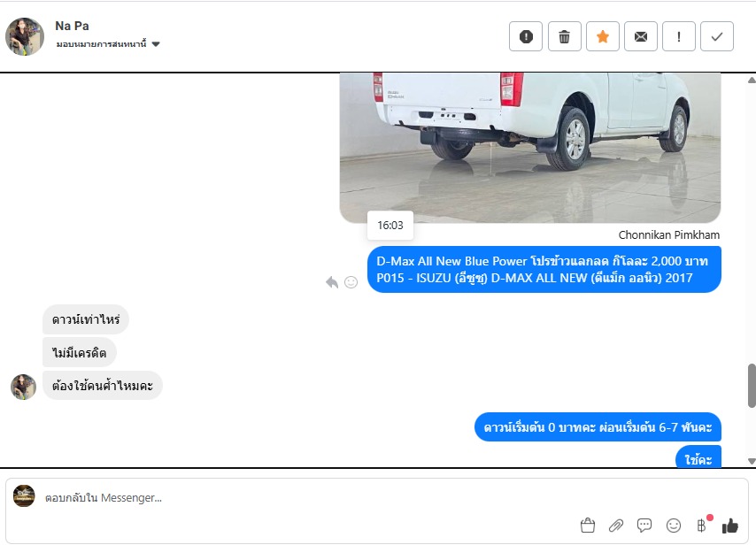Click Na Pa avatar beside chat messages
Viewport: 756px width, 545px height.
pos(23,387)
